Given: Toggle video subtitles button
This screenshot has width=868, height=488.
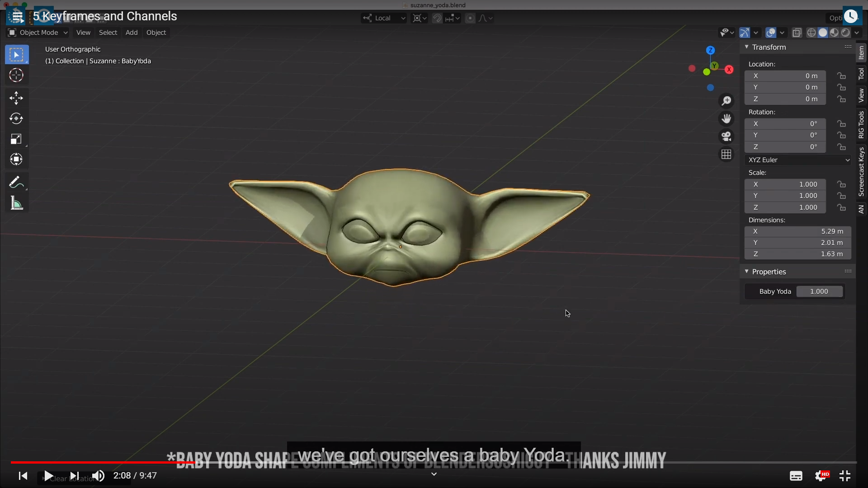Looking at the screenshot, I should 796,476.
